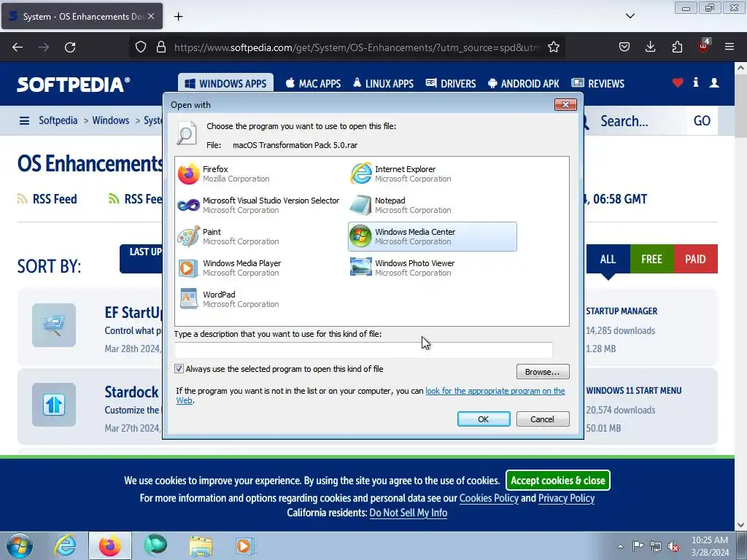
Task: Open the Android APK section
Action: point(524,83)
